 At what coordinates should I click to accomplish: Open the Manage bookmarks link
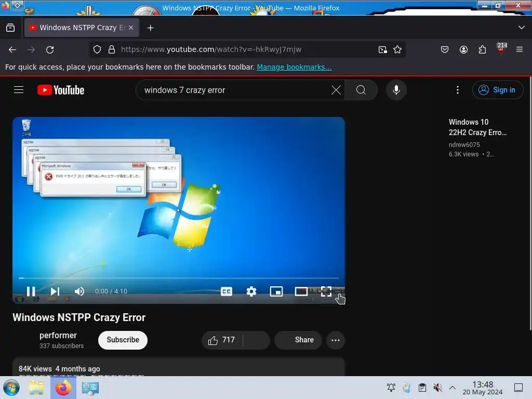tap(294, 67)
